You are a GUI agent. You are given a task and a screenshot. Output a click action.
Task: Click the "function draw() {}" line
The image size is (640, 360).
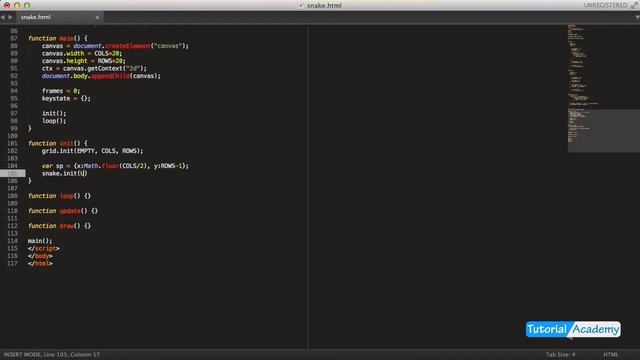pos(59,226)
